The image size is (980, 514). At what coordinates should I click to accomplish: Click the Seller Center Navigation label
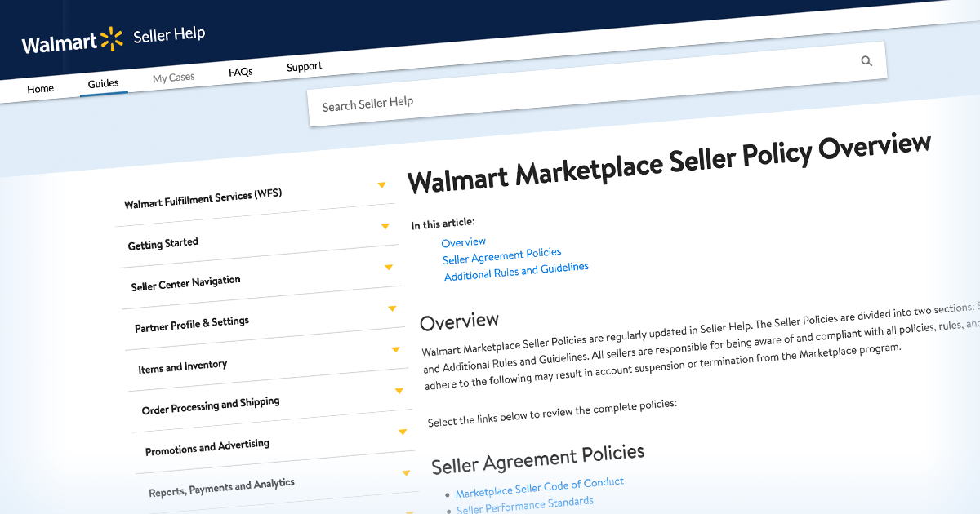pyautogui.click(x=186, y=283)
